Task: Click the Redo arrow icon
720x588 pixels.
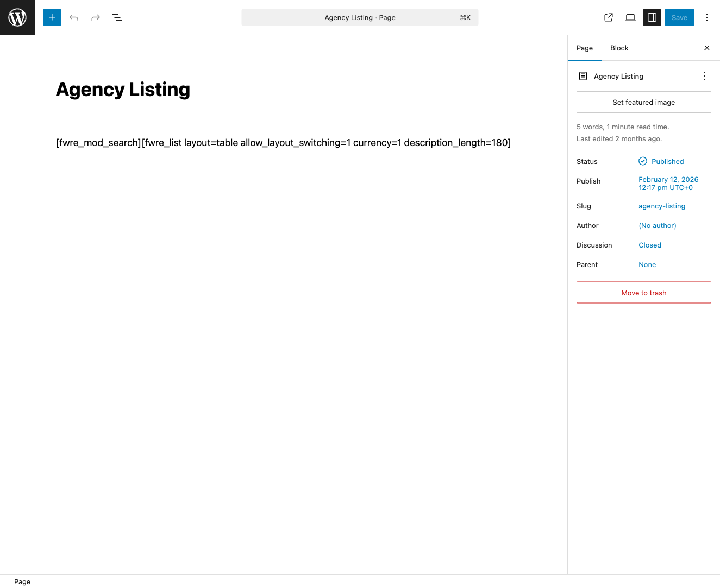Action: [96, 17]
